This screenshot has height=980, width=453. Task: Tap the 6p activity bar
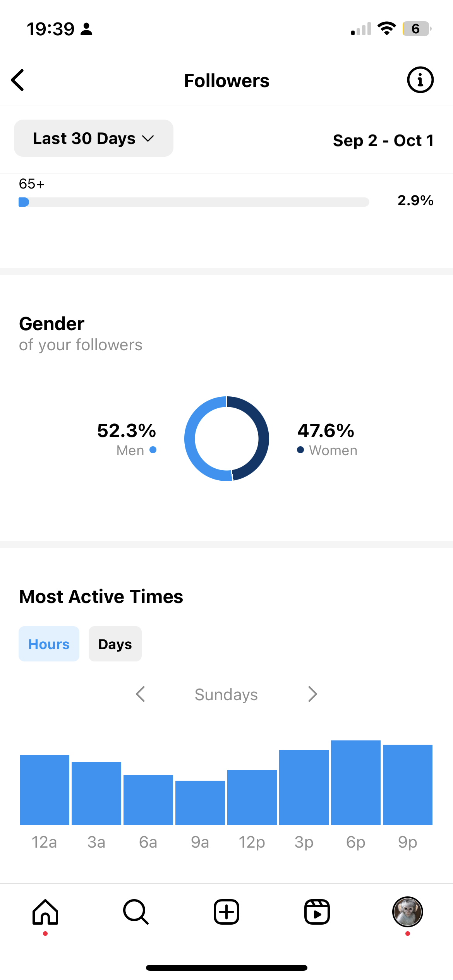pyautogui.click(x=356, y=783)
